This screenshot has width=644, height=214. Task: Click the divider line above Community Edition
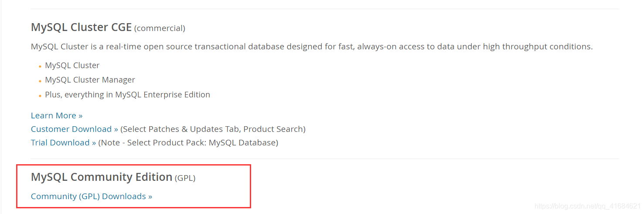click(x=325, y=159)
